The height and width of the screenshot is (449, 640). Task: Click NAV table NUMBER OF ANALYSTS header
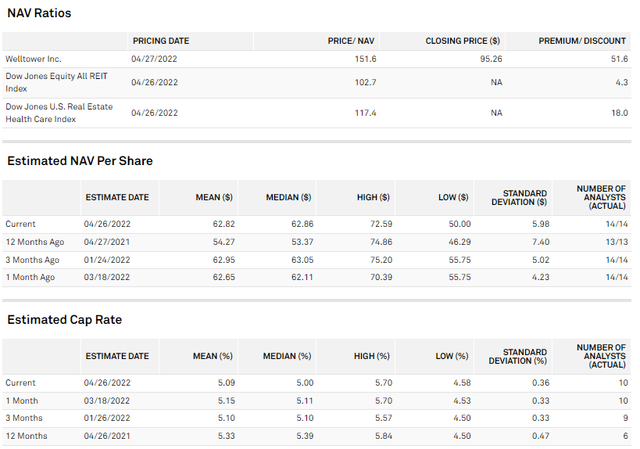pos(601,198)
